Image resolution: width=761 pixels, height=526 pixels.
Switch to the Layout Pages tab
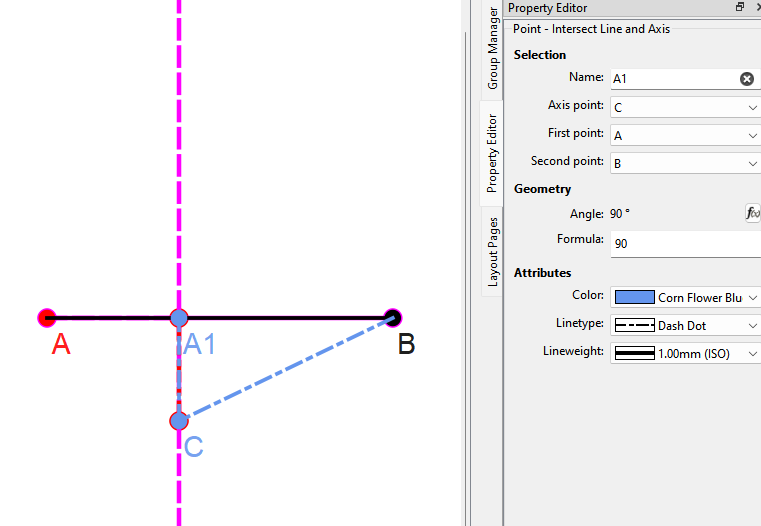click(493, 251)
